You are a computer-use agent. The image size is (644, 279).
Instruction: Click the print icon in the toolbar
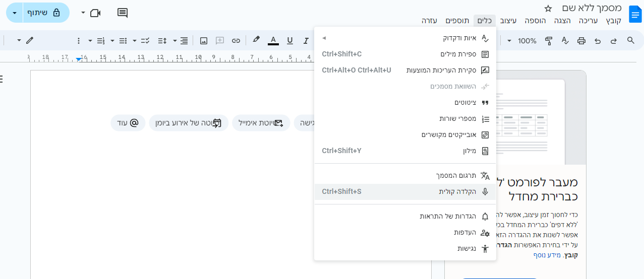581,41
